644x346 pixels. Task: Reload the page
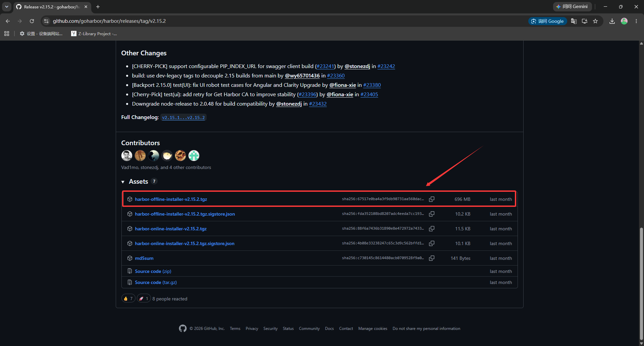tap(32, 21)
